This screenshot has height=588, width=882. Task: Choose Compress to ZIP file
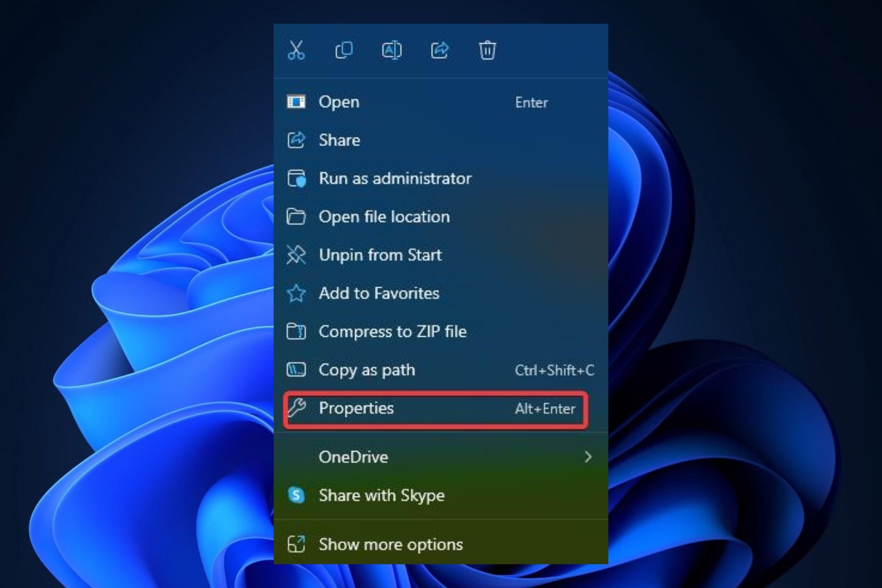[x=441, y=331]
